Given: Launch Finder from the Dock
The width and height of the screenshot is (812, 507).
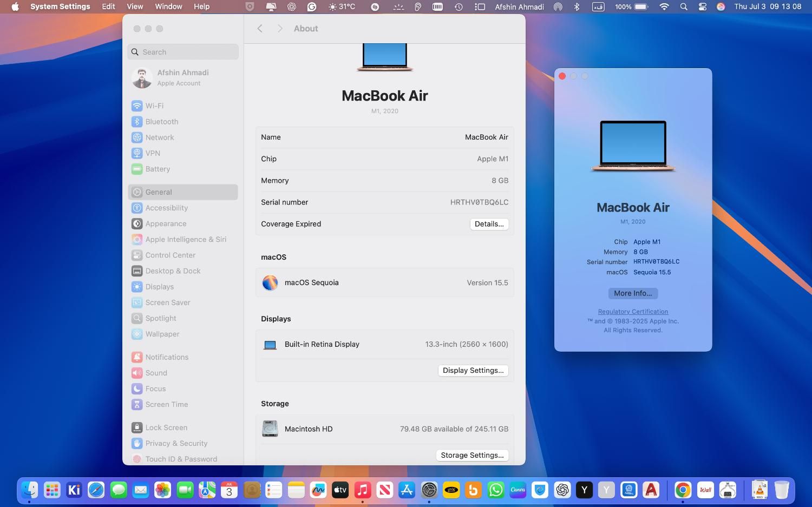Looking at the screenshot, I should 29,490.
